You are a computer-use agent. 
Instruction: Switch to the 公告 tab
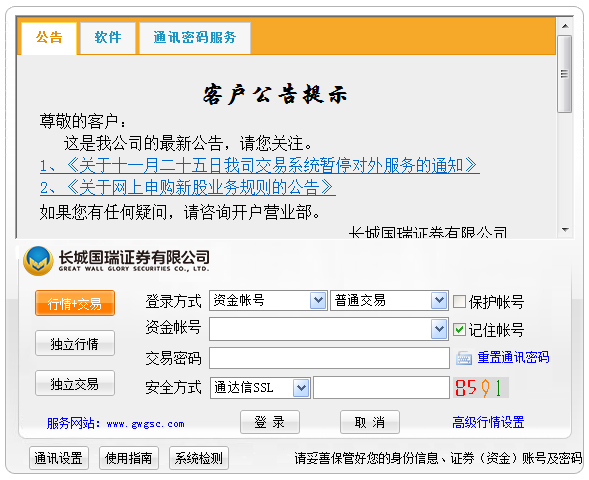pyautogui.click(x=49, y=38)
